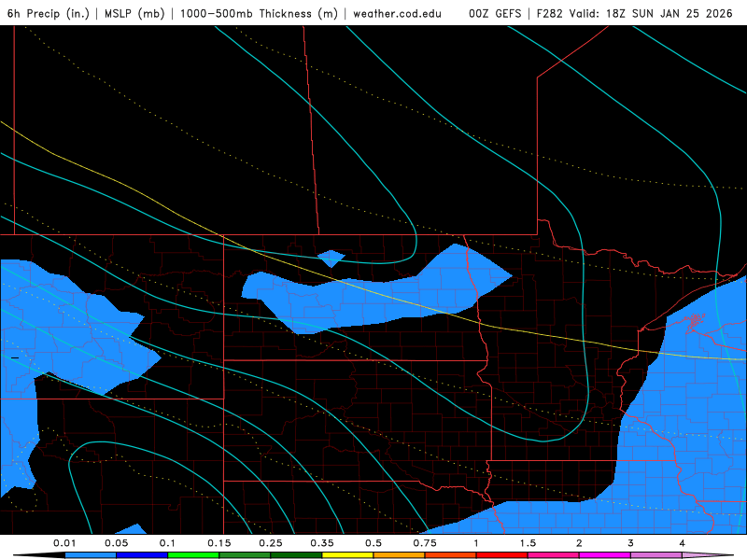747x560 pixels.
Task: Click the 0.75 legend value
Action: tap(425, 543)
